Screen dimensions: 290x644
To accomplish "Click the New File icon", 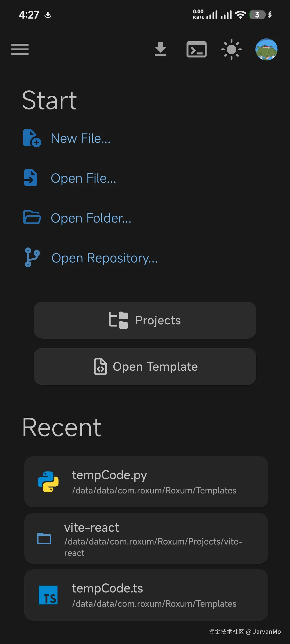I will [x=32, y=138].
